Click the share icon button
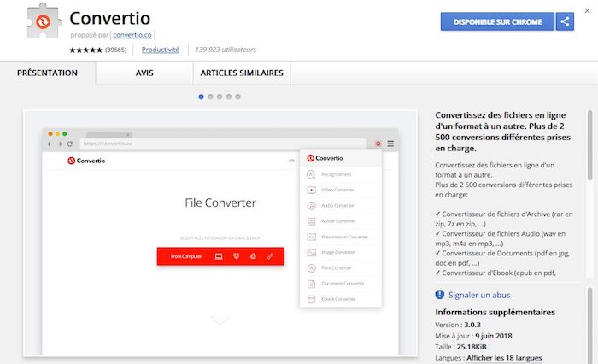The image size is (598, 364). 565,21
